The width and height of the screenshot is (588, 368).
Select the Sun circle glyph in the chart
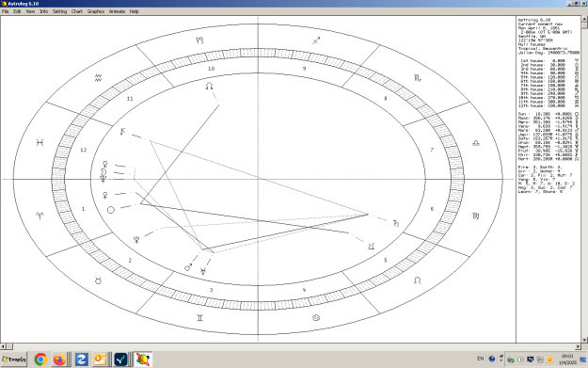point(111,210)
